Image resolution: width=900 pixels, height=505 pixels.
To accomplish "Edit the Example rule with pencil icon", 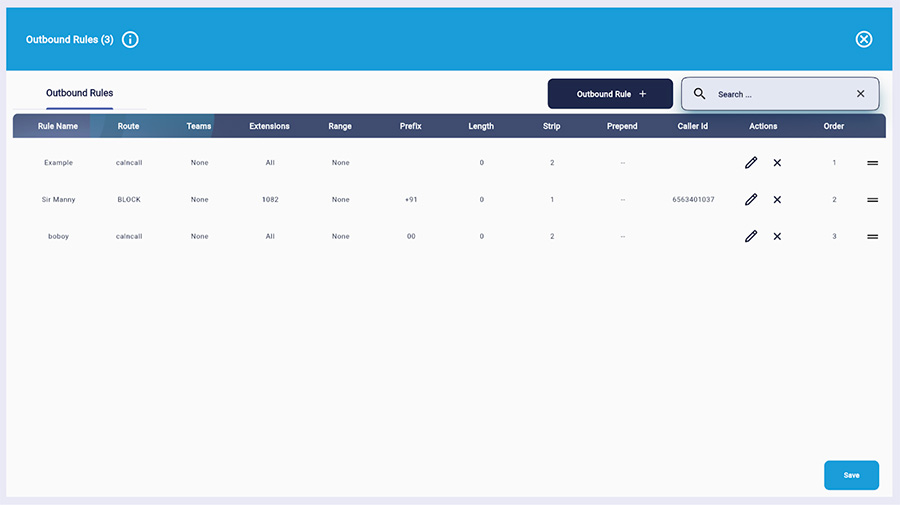I will point(751,163).
